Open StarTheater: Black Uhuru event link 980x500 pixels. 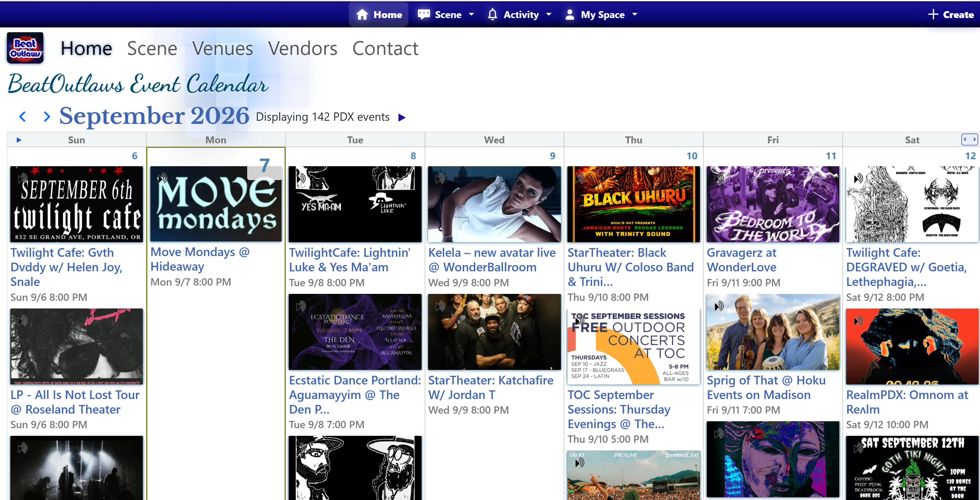pyautogui.click(x=630, y=267)
